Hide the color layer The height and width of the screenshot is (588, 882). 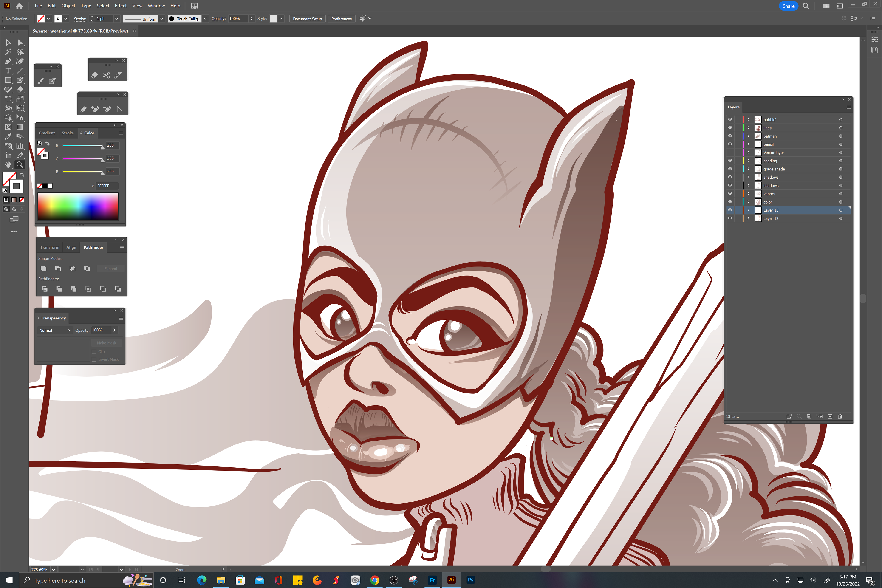tap(730, 202)
